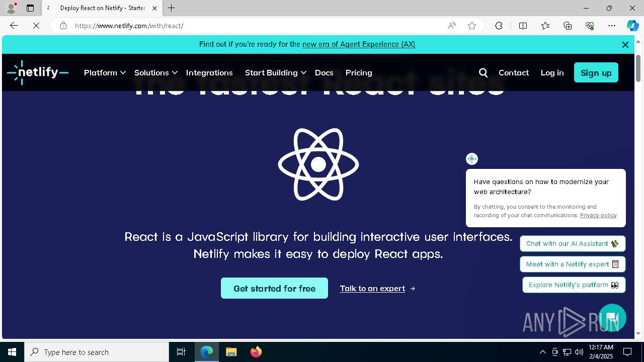Click the chat widget launcher bubble
Screen dimensions: 644x362
tap(612, 318)
